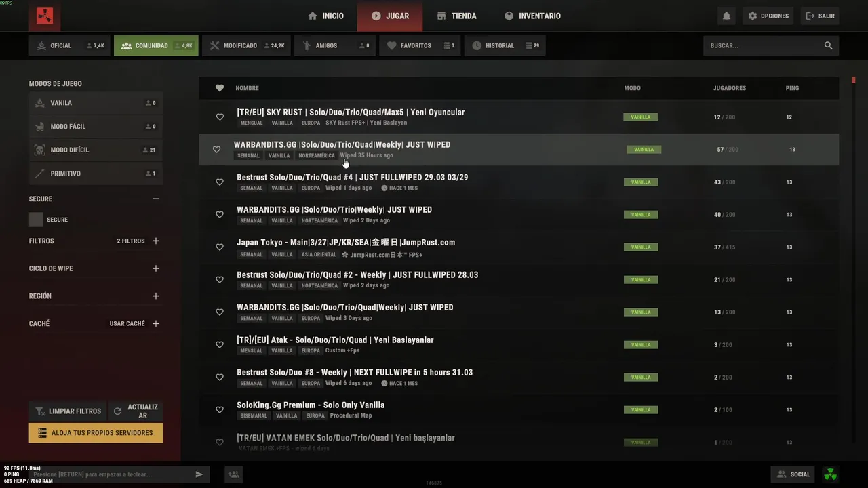Favorite WARBANDITS Solo/Duo/Trio Weekly server
This screenshot has width=868, height=488.
[220, 214]
